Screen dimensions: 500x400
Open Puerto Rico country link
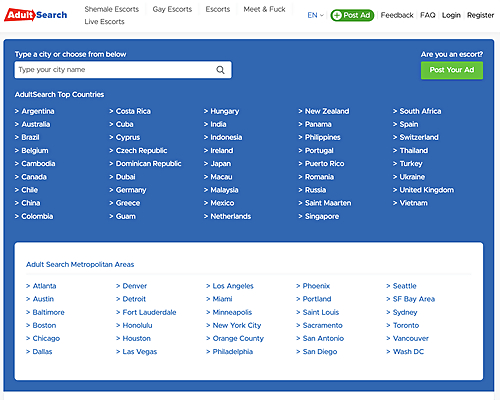coord(324,164)
